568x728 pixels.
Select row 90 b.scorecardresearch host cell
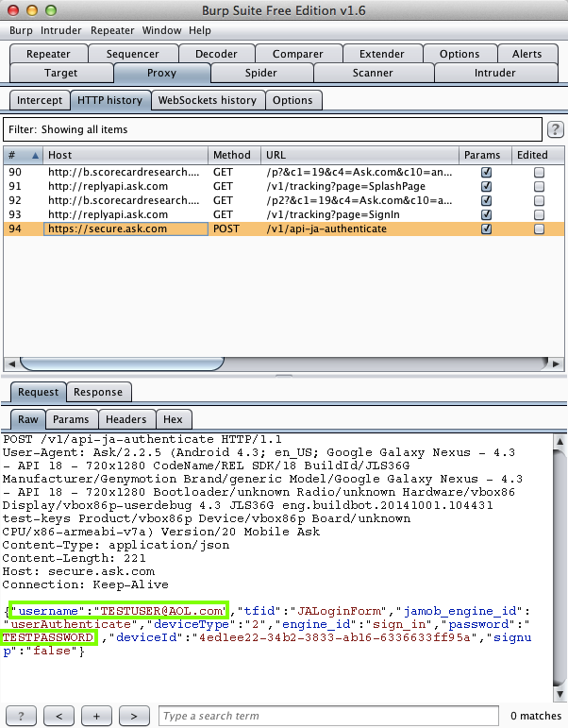(x=124, y=172)
